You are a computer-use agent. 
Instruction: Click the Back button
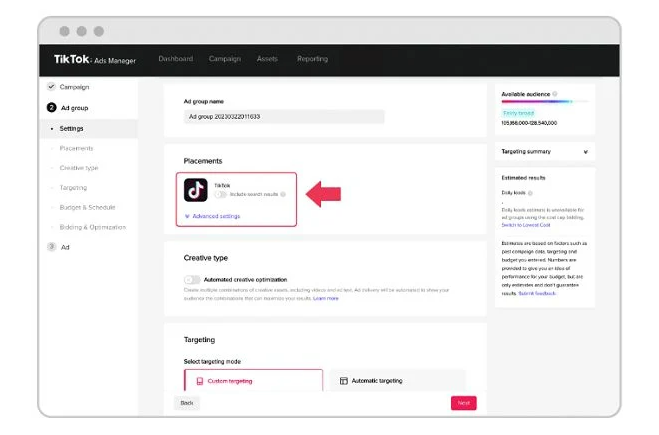coord(187,403)
